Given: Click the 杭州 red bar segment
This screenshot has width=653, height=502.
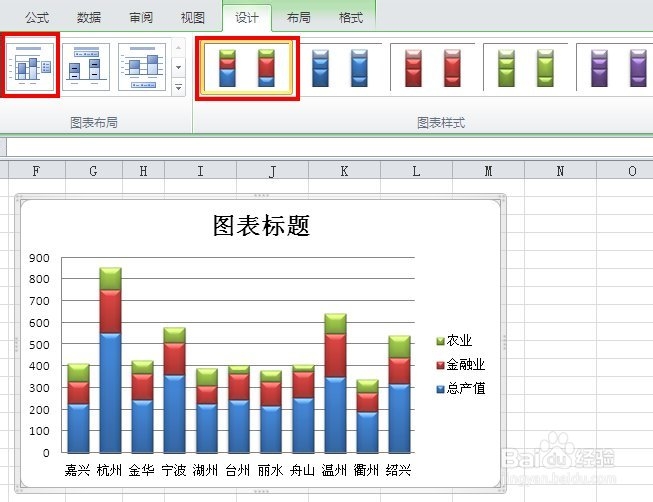Looking at the screenshot, I should coord(110,311).
